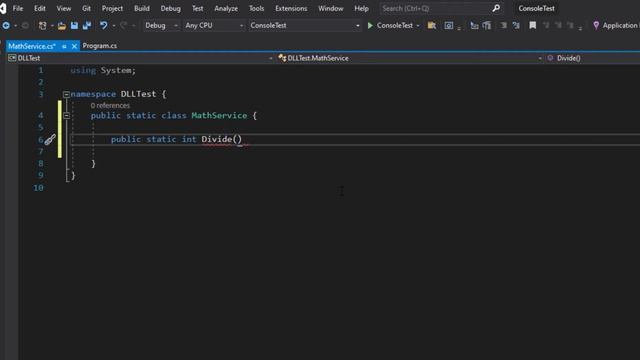Click line number 10 in the gutter
The width and height of the screenshot is (640, 360).
click(38, 188)
